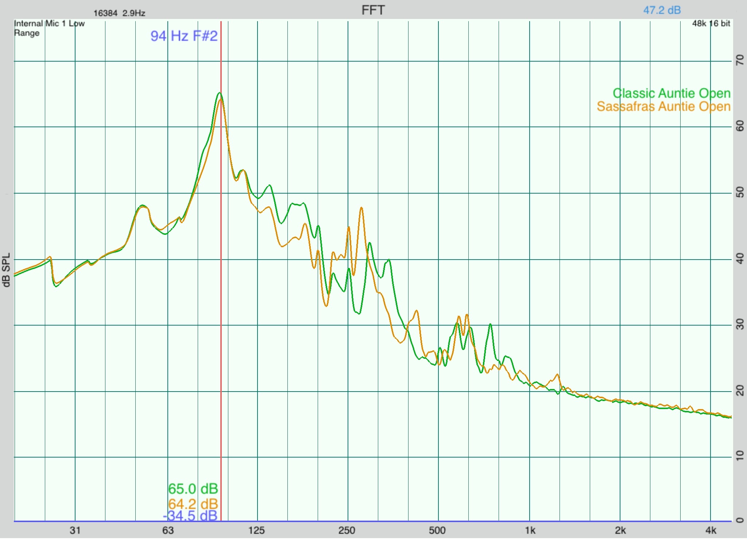
Task: Click the 60 dB scale label
Action: tap(740, 126)
